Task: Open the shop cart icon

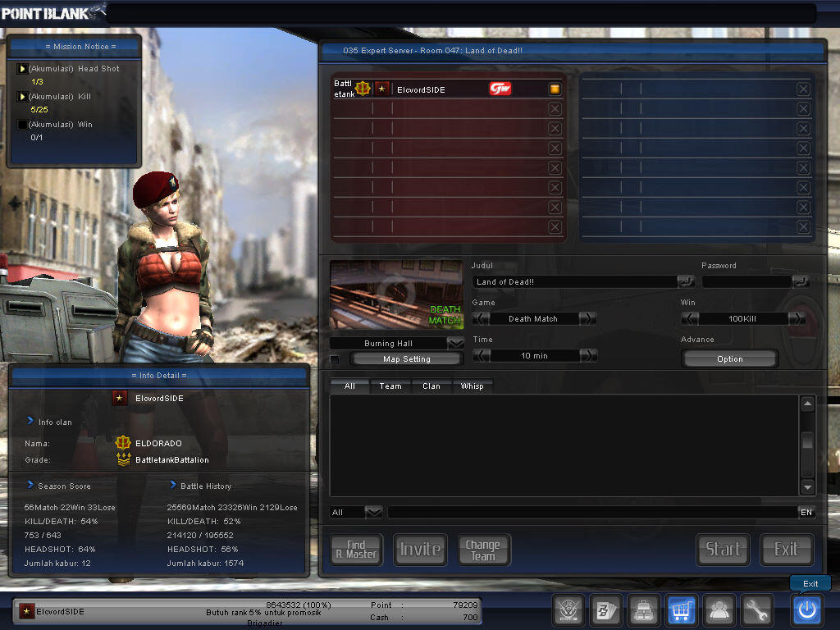Action: click(681, 609)
